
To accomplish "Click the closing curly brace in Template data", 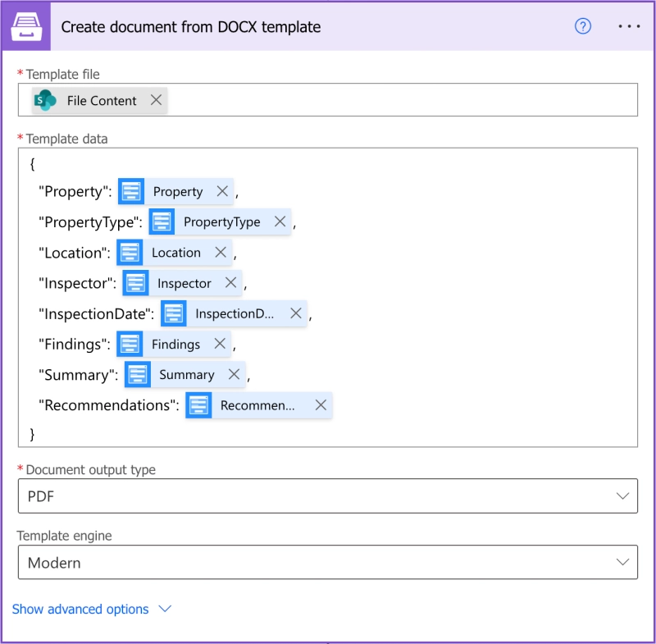I will (32, 434).
